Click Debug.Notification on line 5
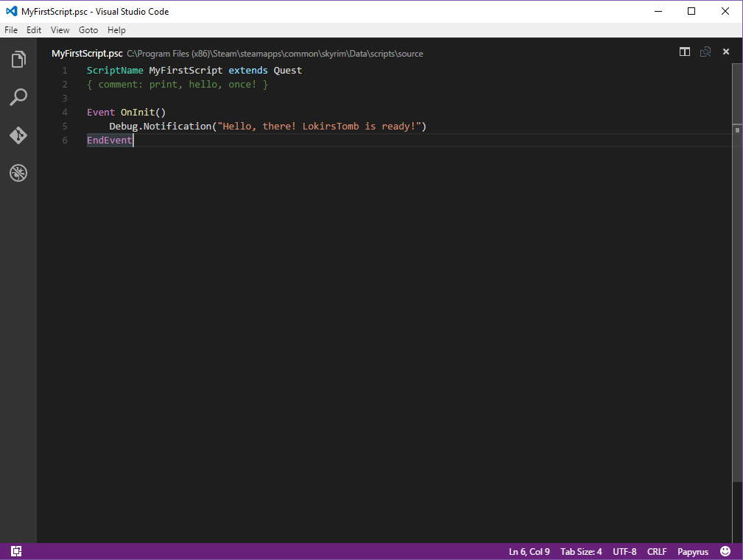Screen dimensions: 743x560 pos(161,127)
